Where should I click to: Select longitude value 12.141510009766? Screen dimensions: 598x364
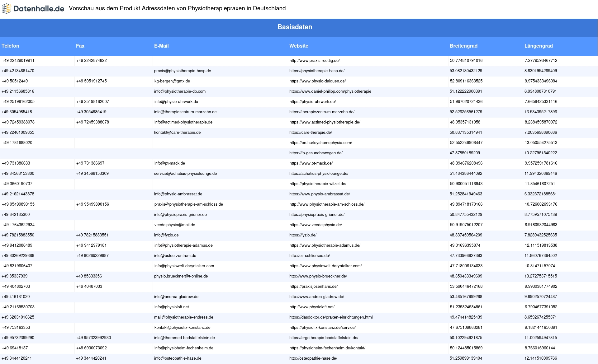(541, 358)
